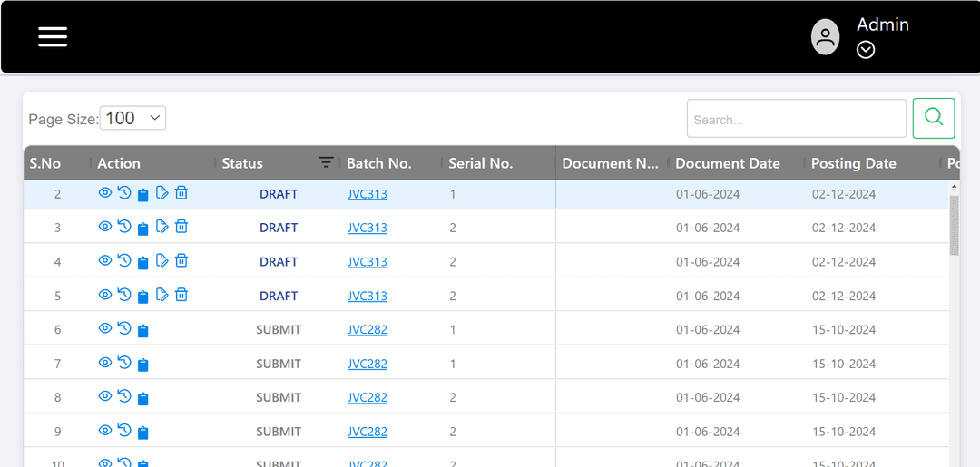Click the clipboard icon in row 8
980x467 pixels.
tap(142, 398)
